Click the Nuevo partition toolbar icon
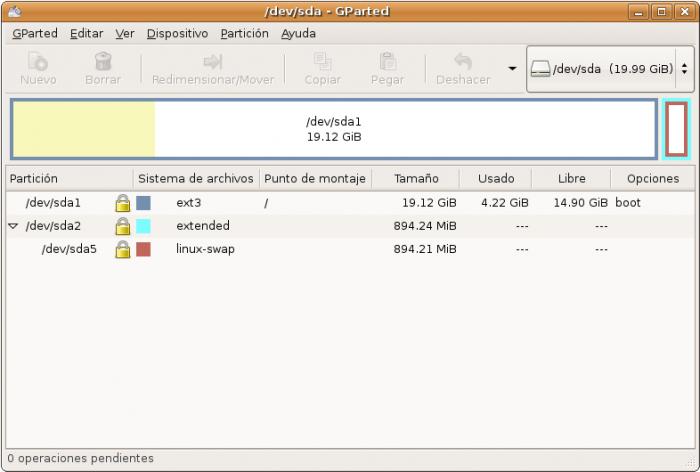 click(38, 62)
